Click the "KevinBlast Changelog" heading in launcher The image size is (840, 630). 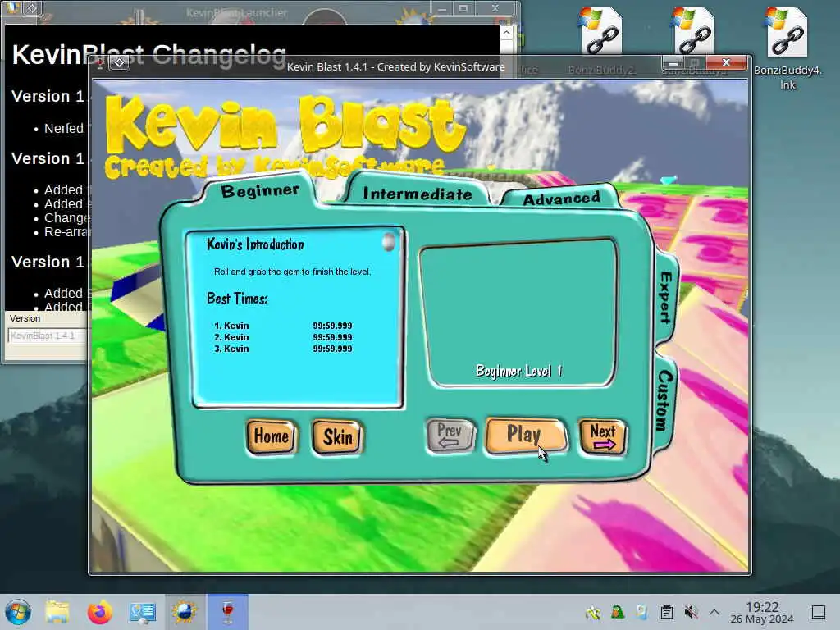coord(149,55)
